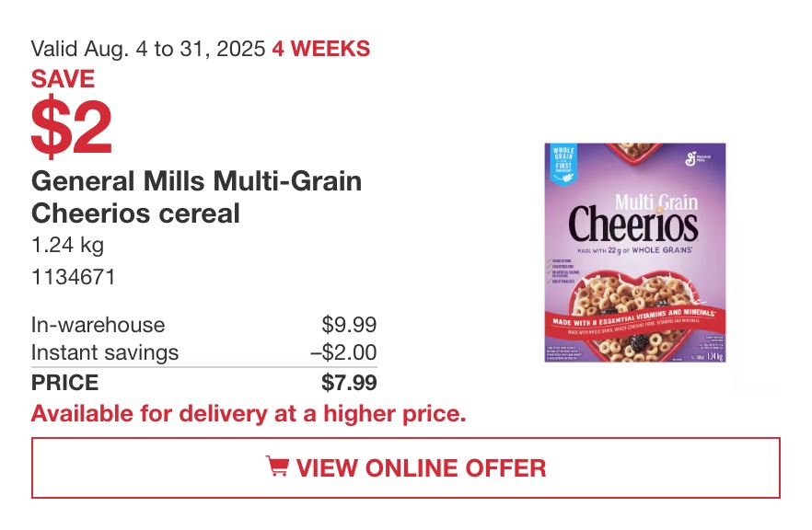
Task: Click the In-warehouse $9.99 price
Action: [349, 325]
